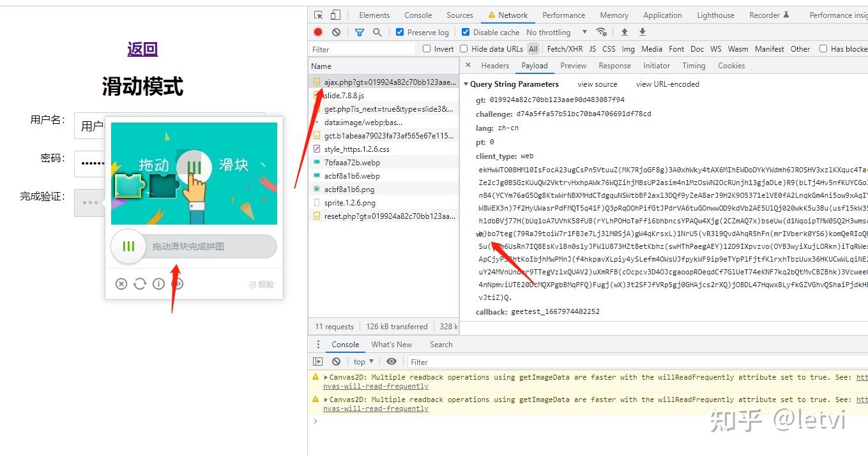Expand the second Canvas2D warning message

coord(326,399)
